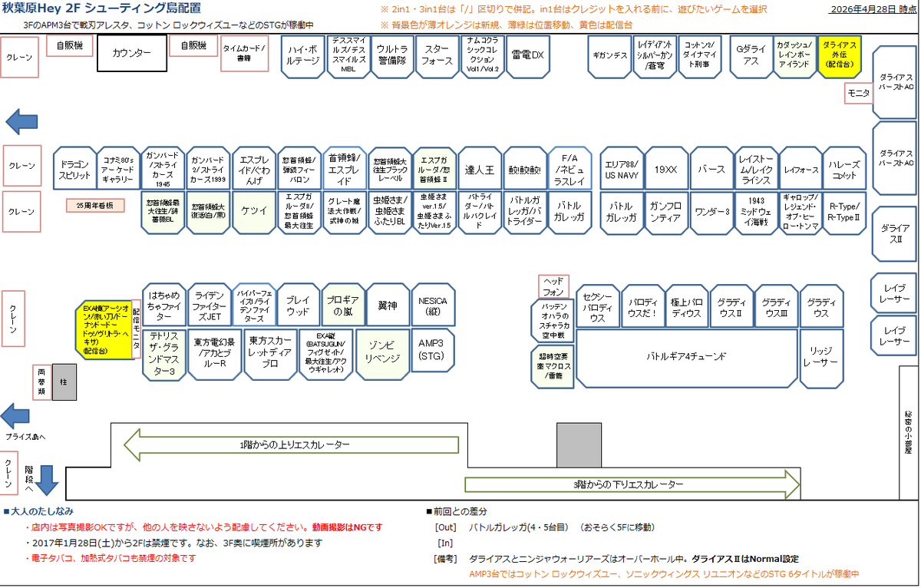Click the yellow EXA横 配信台 cabinet

[104, 330]
